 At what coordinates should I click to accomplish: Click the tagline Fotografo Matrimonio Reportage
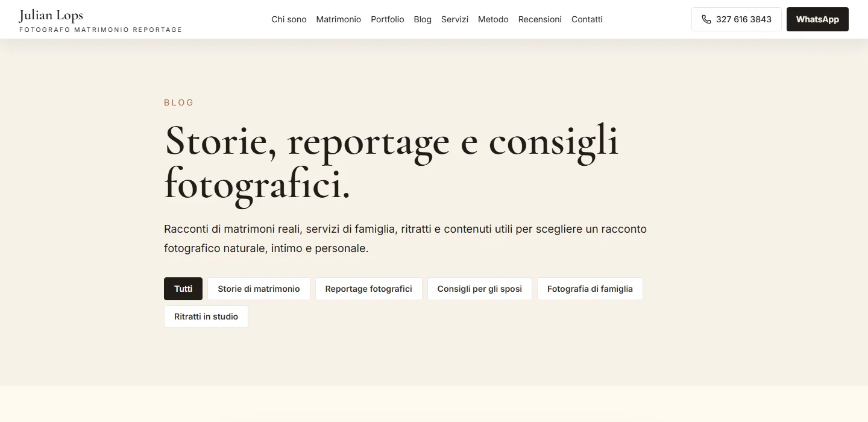pyautogui.click(x=101, y=30)
